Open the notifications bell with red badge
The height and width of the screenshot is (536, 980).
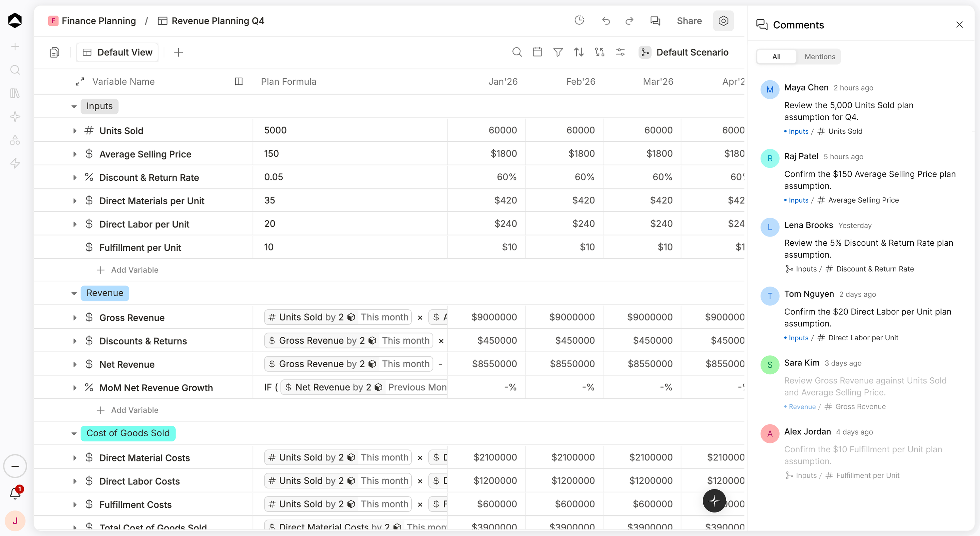point(16,493)
